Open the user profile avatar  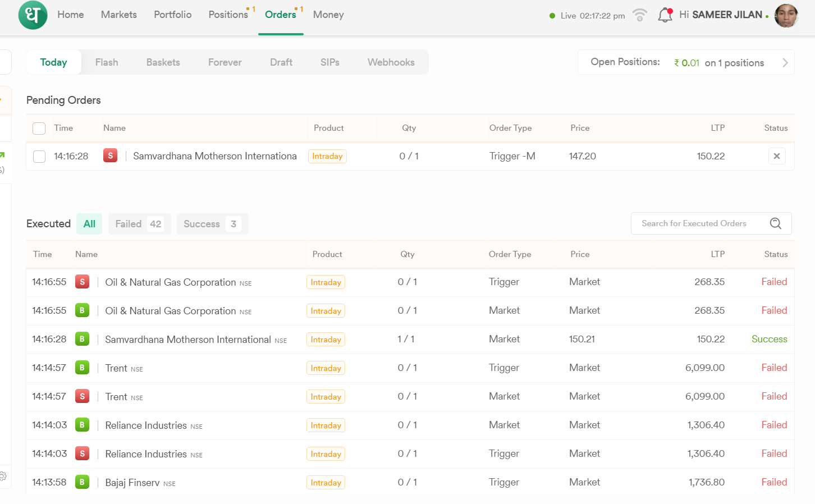pyautogui.click(x=786, y=16)
